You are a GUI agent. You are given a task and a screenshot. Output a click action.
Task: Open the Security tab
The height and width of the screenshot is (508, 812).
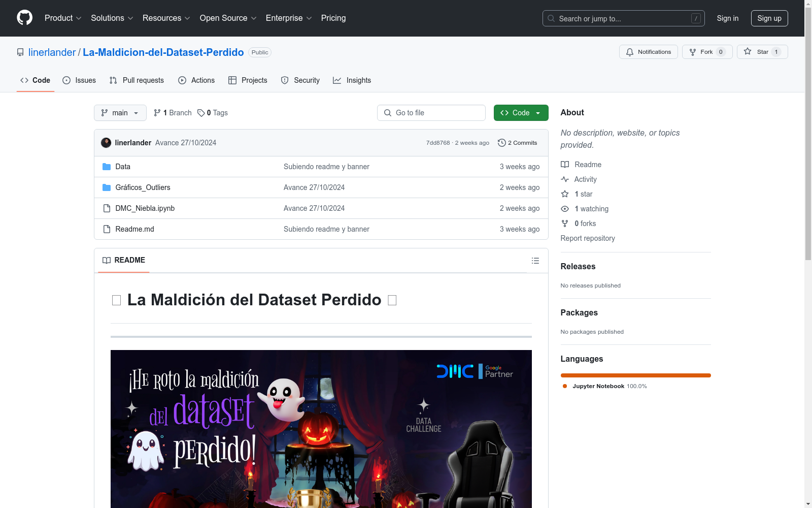coord(300,80)
